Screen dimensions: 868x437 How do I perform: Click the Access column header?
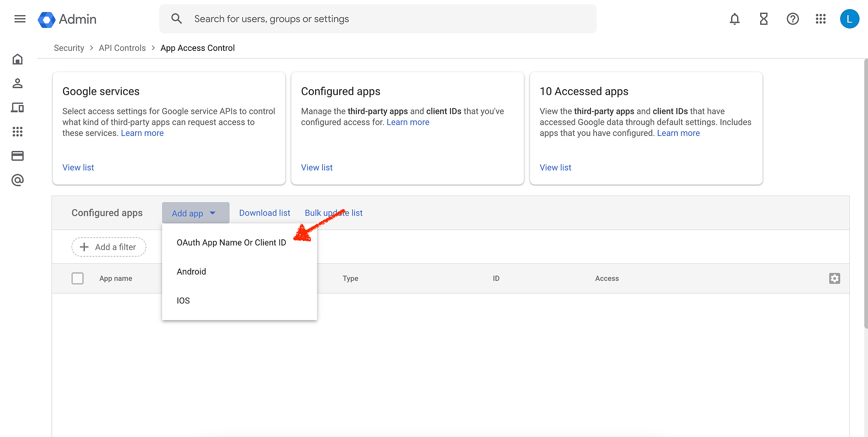click(607, 278)
